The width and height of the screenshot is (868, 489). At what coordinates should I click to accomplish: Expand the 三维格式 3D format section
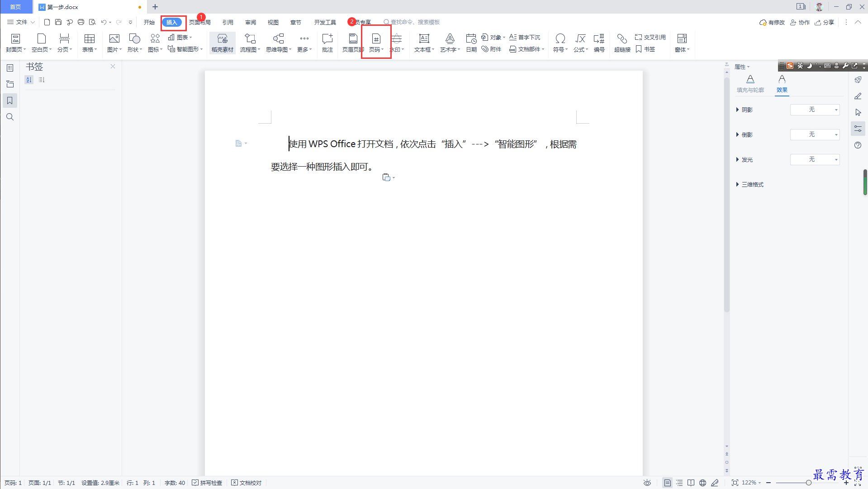pos(750,184)
